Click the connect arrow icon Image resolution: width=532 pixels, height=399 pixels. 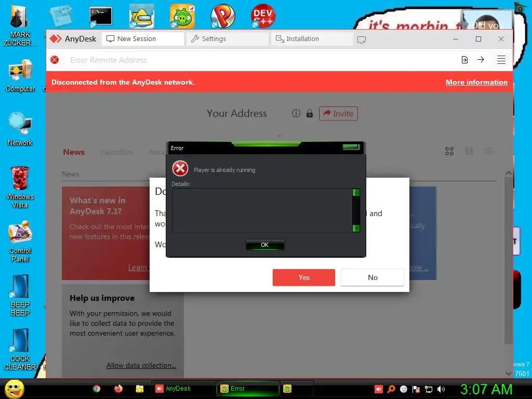pyautogui.click(x=481, y=60)
